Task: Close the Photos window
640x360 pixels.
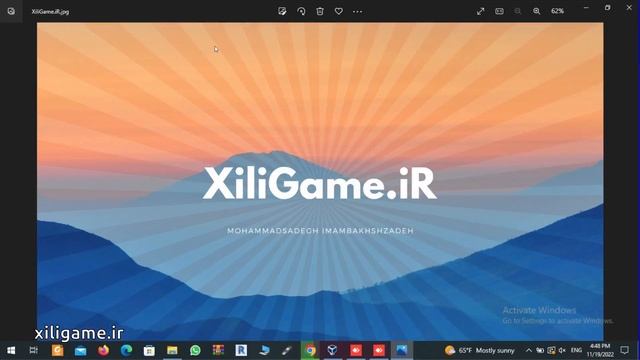Action: tap(629, 8)
